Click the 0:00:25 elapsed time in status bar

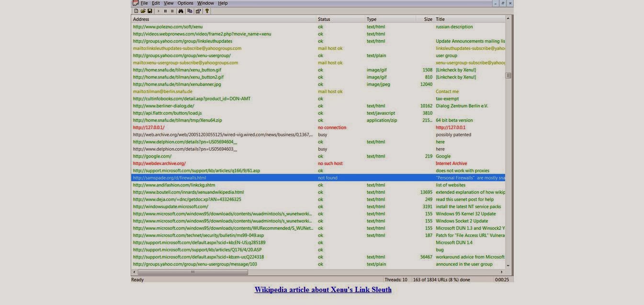click(502, 280)
